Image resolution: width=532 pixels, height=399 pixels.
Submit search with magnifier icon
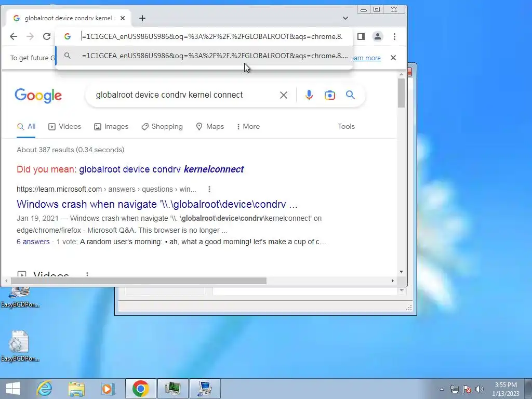tap(351, 95)
